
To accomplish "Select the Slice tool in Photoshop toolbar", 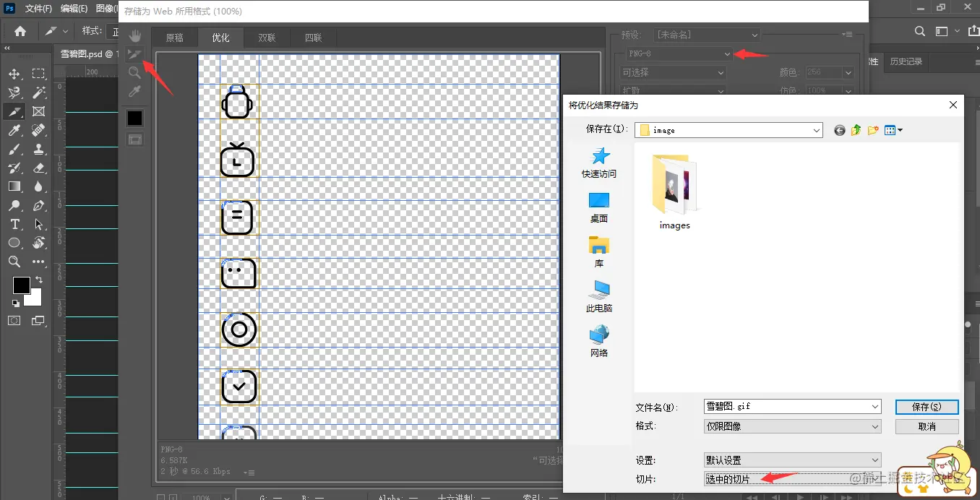I will click(x=14, y=111).
